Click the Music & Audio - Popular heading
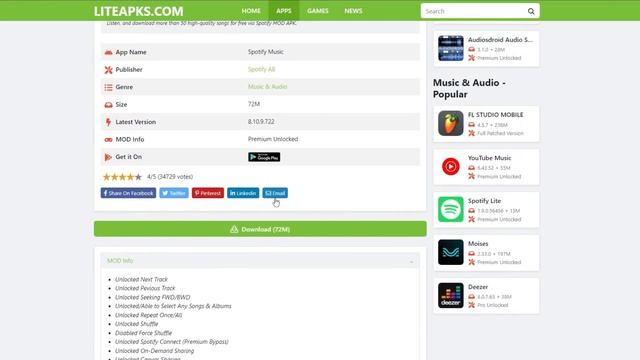The image size is (640, 360). click(469, 88)
